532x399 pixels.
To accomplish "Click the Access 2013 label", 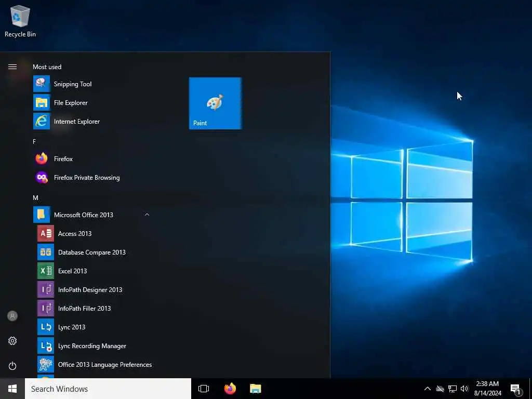I will pos(75,233).
